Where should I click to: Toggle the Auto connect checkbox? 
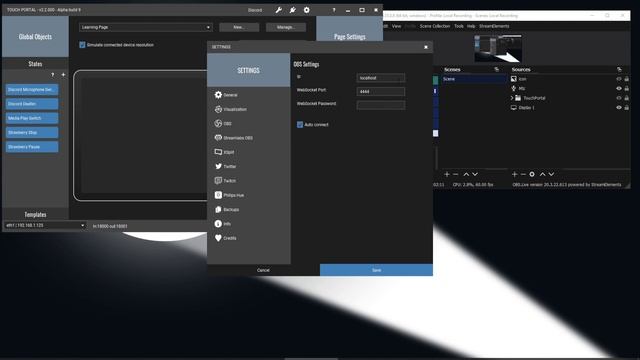tap(300, 124)
